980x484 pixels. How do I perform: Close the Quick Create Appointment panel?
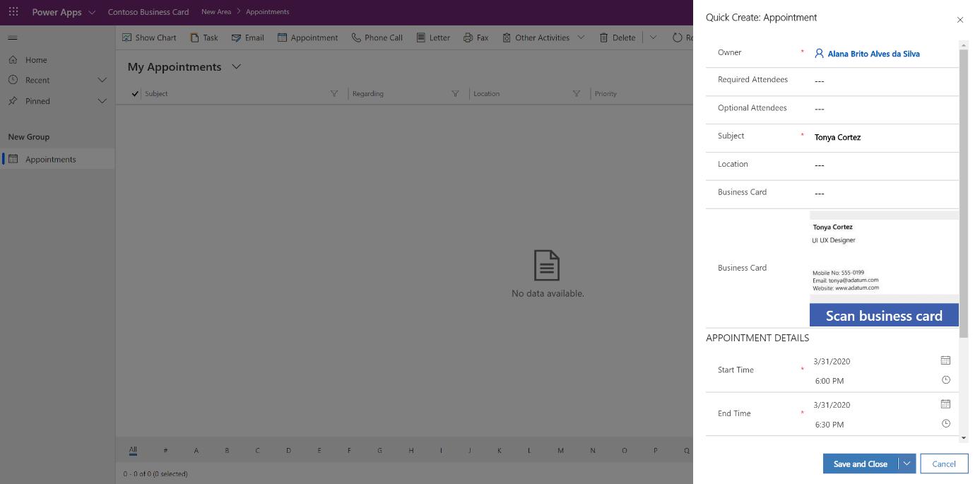pyautogui.click(x=960, y=20)
